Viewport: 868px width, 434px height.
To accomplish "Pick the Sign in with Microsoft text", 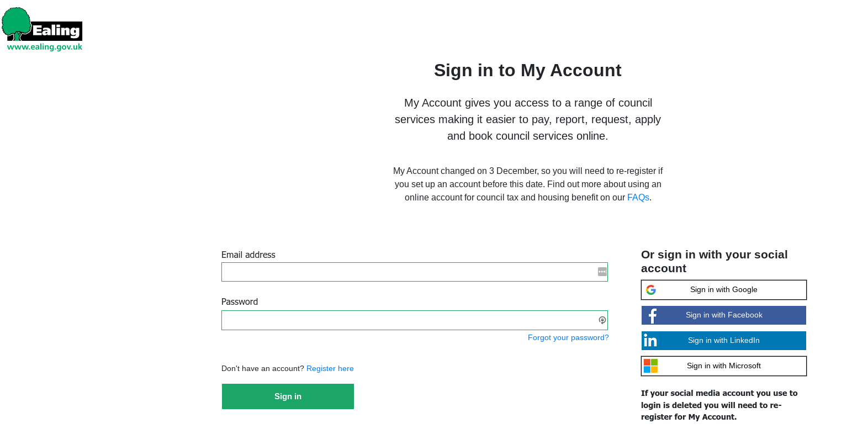I will pos(723,366).
